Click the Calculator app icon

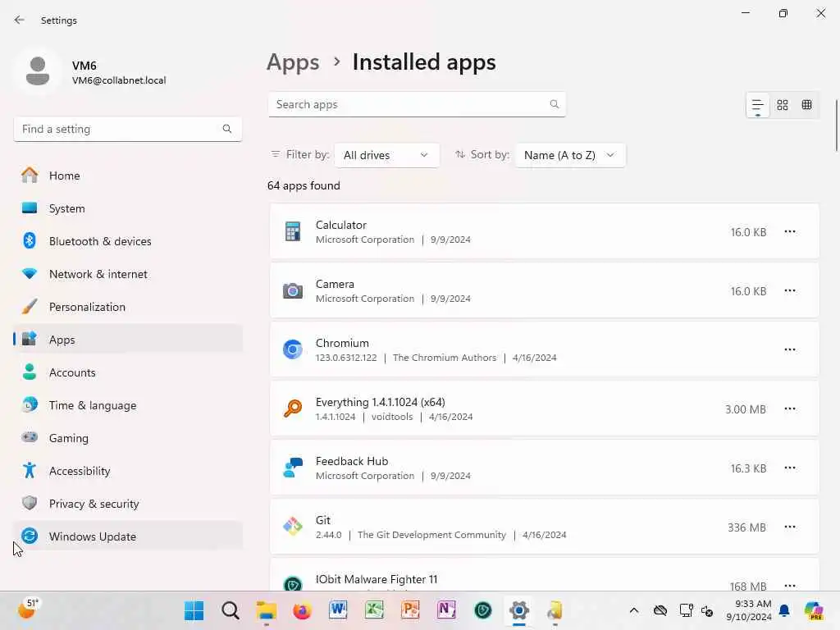pos(293,231)
